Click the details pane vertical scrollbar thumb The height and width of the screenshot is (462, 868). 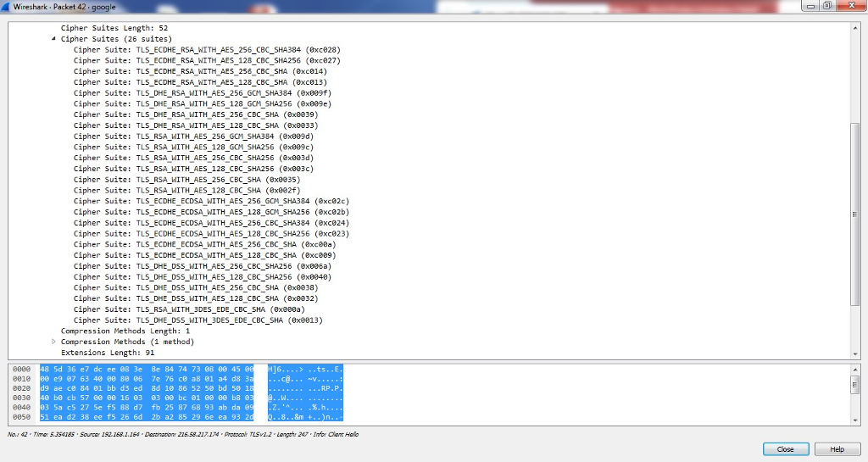pos(854,214)
